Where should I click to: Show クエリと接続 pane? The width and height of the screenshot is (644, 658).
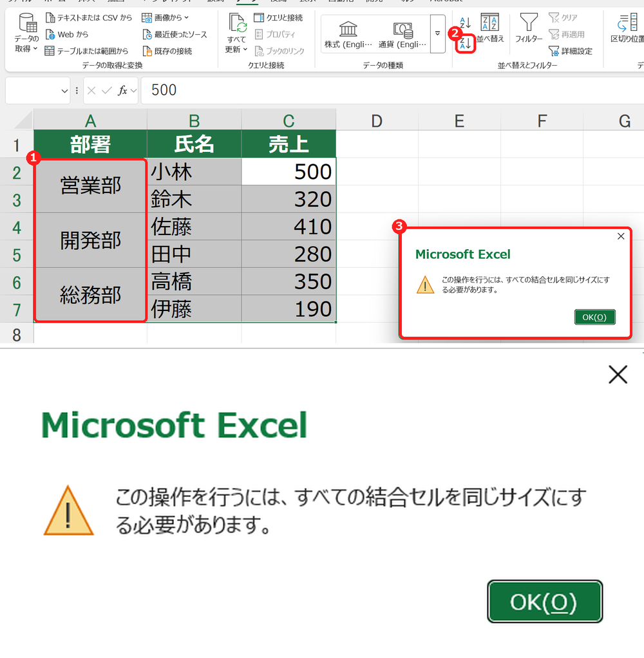pyautogui.click(x=278, y=17)
